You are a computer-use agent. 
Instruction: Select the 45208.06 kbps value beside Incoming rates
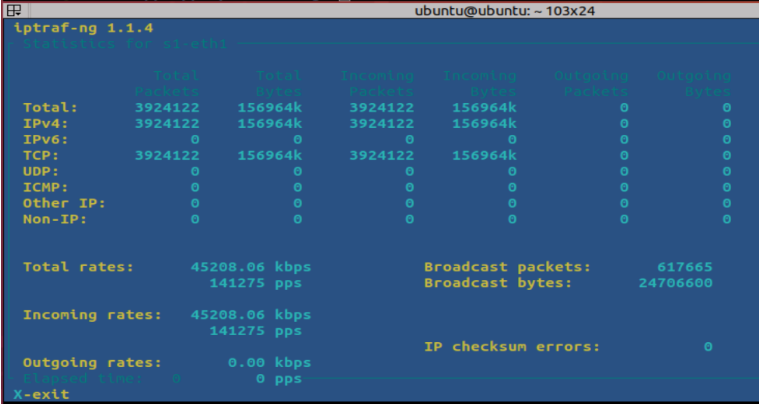[x=251, y=315]
